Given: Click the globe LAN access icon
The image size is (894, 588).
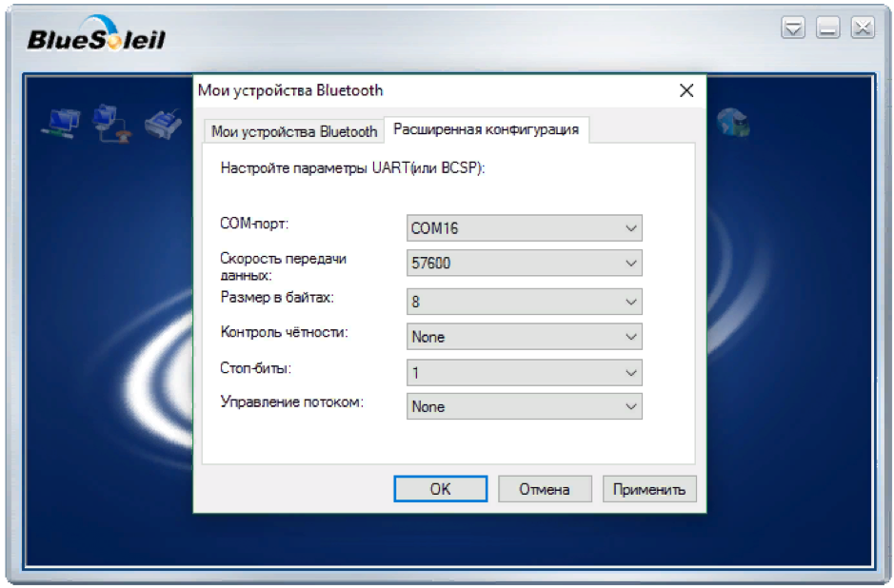Looking at the screenshot, I should click(733, 122).
